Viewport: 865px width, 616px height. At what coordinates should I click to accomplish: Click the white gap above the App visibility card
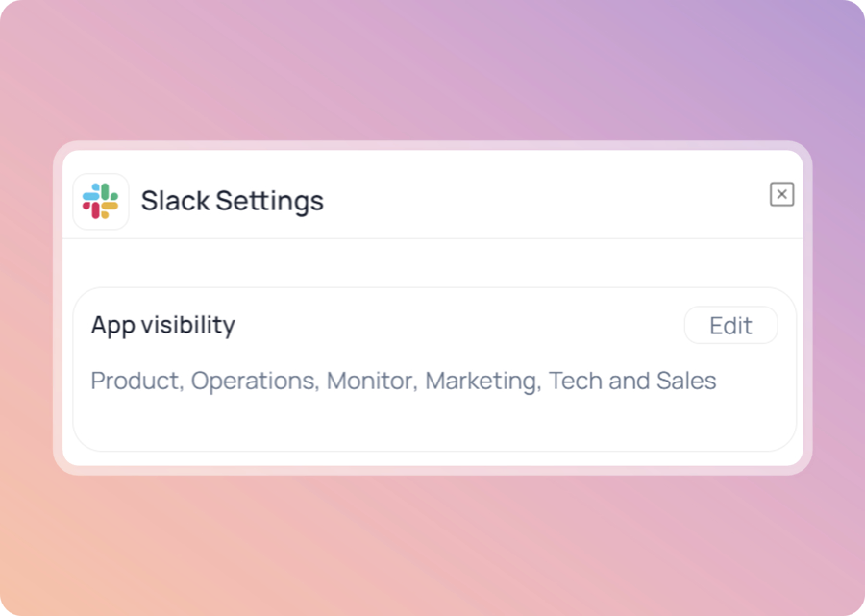(432, 263)
